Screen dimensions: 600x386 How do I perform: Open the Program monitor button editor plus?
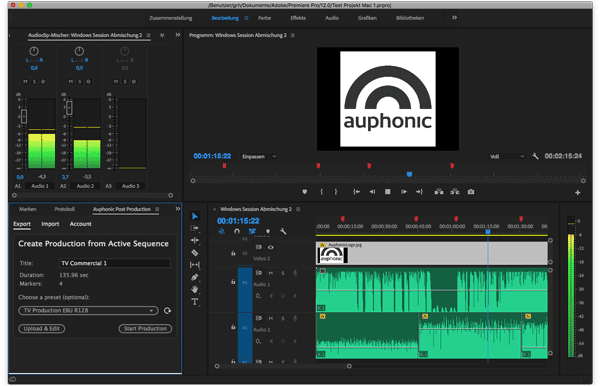point(577,192)
